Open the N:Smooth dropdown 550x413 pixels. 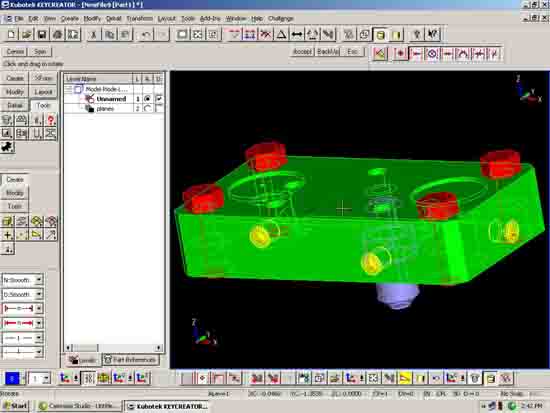click(x=39, y=280)
